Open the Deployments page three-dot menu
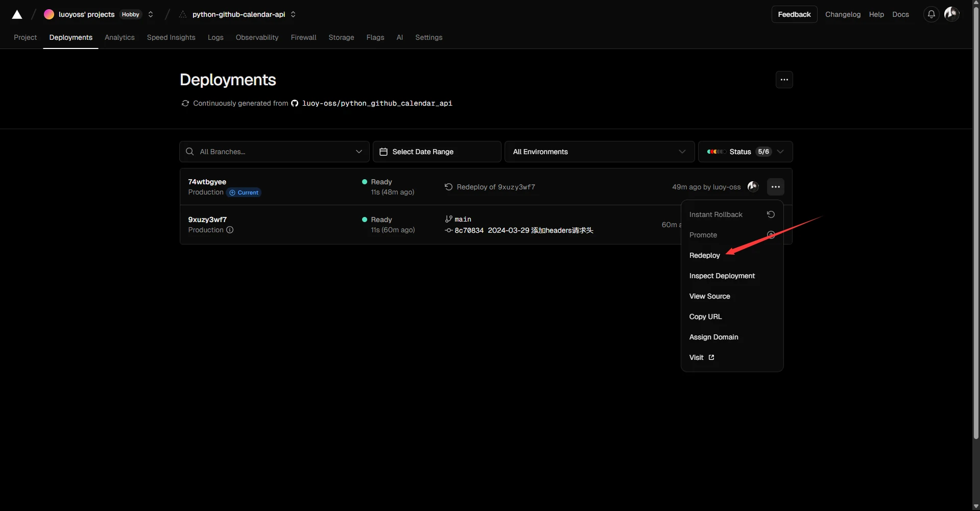Viewport: 980px width, 511px height. 784,80
